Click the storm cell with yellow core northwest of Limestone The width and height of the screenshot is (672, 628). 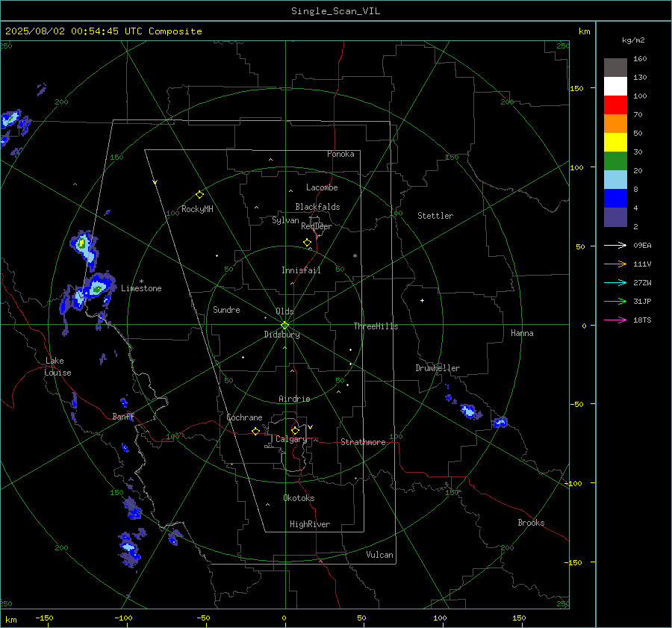tap(84, 248)
